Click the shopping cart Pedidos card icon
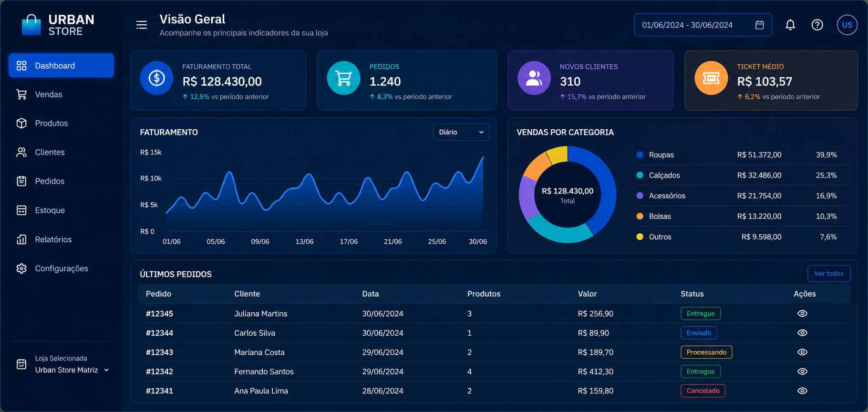The width and height of the screenshot is (868, 412). [343, 78]
